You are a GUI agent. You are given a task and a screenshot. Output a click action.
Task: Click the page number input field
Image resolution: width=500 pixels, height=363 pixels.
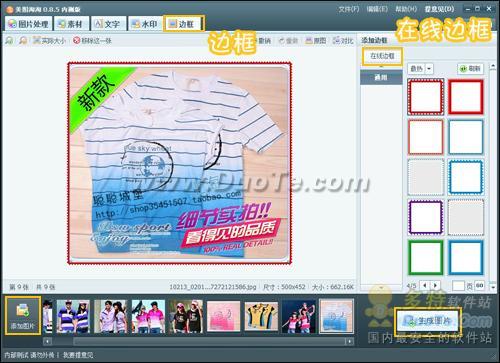click(458, 286)
